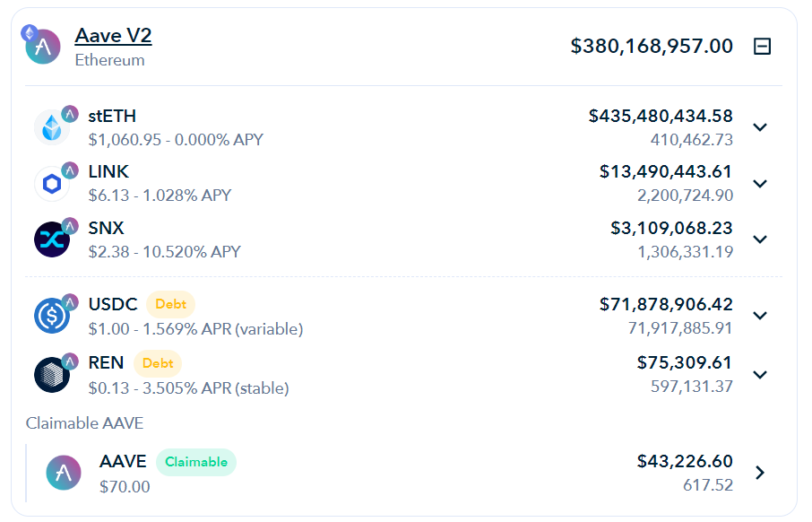Click the SNX token icon
This screenshot has width=812, height=522.
click(52, 239)
